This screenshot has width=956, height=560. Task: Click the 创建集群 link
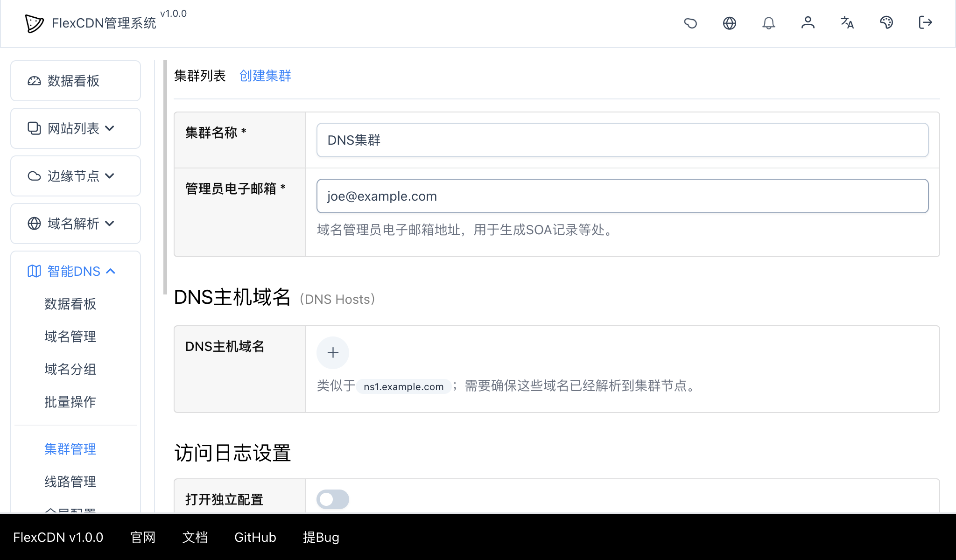(x=265, y=76)
